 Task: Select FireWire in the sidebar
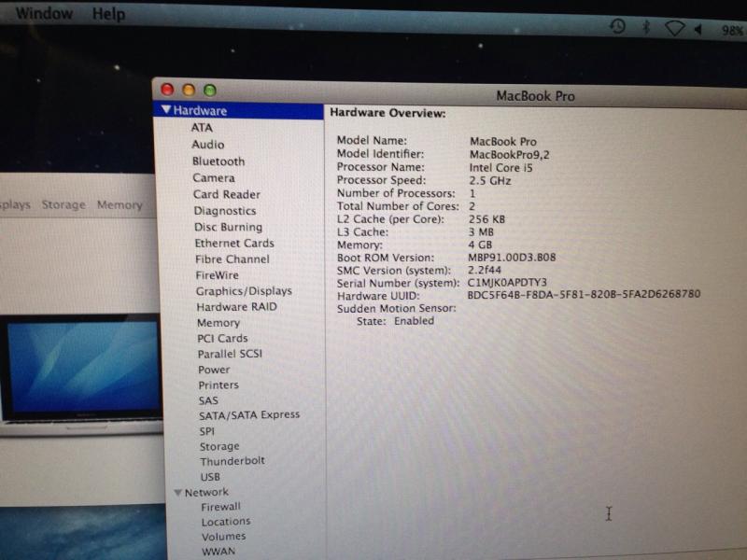(x=217, y=275)
